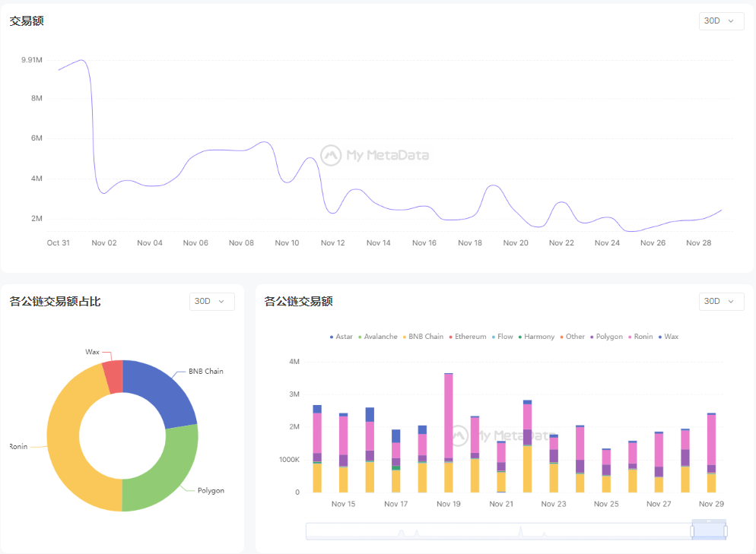
Task: Click the tallest bar on Nov 19
Action: coord(449,416)
